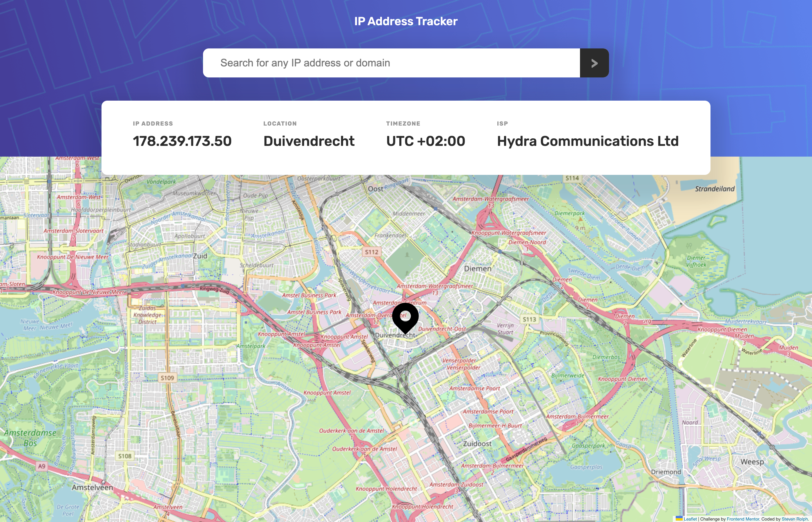The height and width of the screenshot is (522, 812).
Task: Click the 178.239.173.50 IP address value
Action: point(182,141)
